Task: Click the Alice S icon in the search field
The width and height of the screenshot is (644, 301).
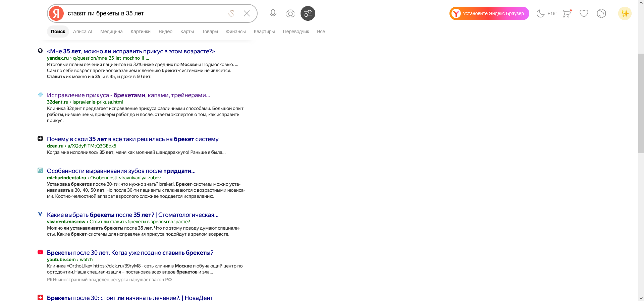Action: click(x=231, y=13)
